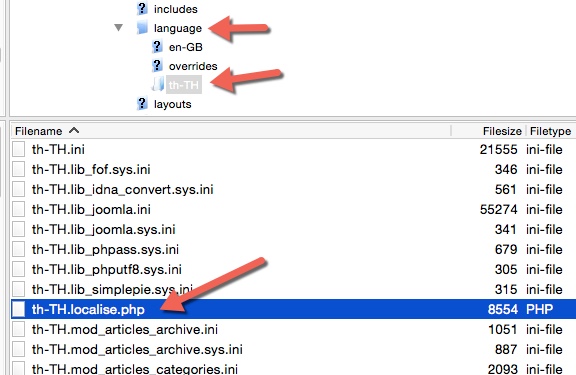Select the file th-TH.lib_fof.sys.ini
This screenshot has height=375, width=576.
point(91,169)
